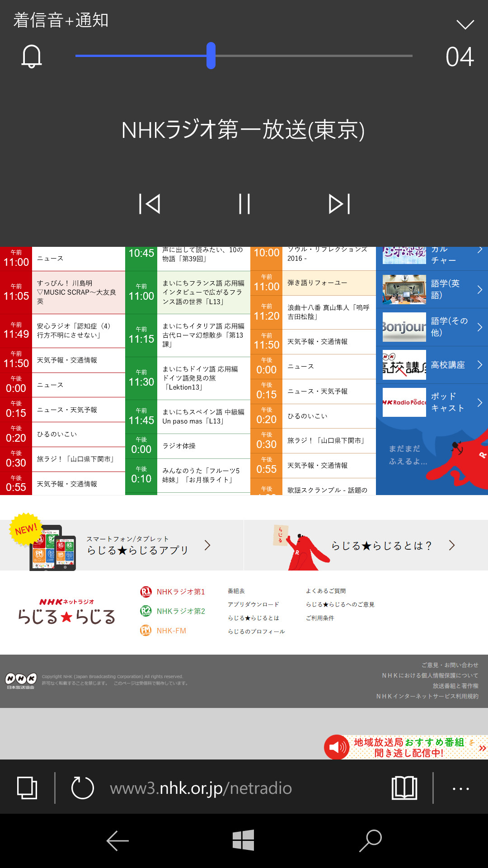This screenshot has width=488, height=868.
Task: Click R1 station logo icon
Action: (x=145, y=592)
